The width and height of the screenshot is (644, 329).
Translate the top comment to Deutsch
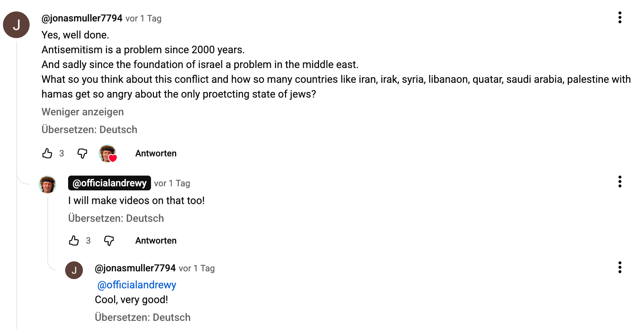pos(89,130)
